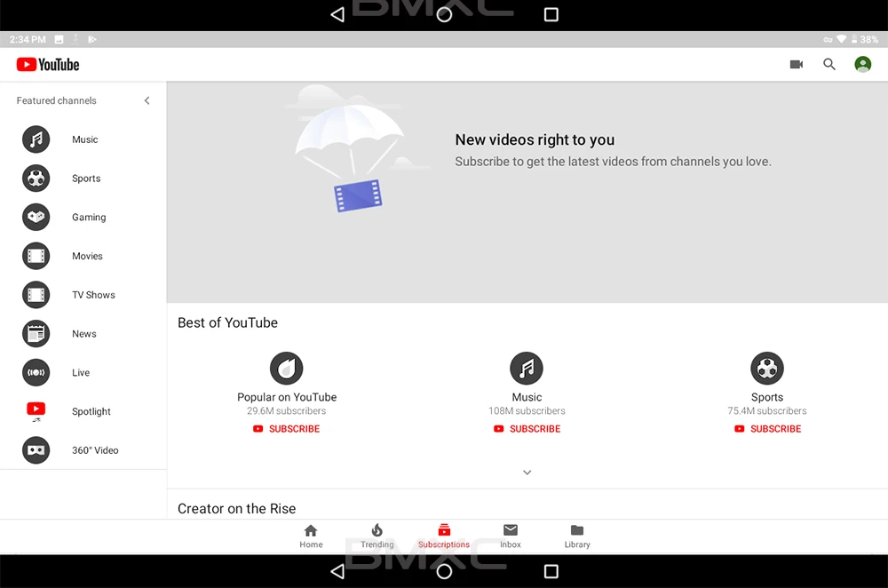Select the Best of YouTube heading
Image resolution: width=888 pixels, height=588 pixels.
(x=227, y=323)
